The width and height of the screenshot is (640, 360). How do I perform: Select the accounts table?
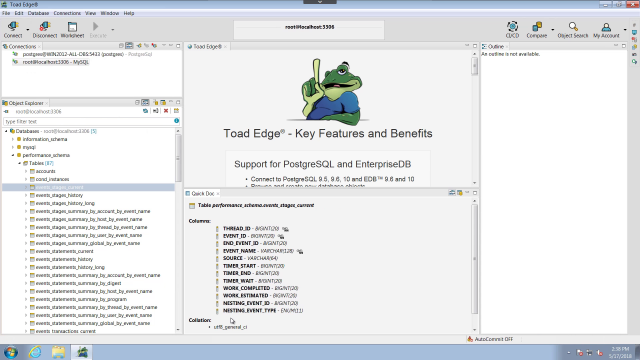[x=45, y=171]
